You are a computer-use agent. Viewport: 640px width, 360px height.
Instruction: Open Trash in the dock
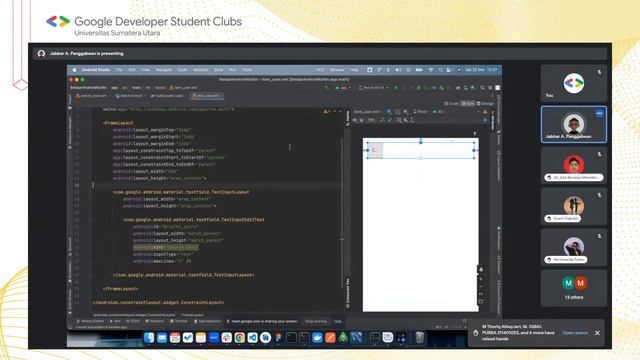pos(419,338)
